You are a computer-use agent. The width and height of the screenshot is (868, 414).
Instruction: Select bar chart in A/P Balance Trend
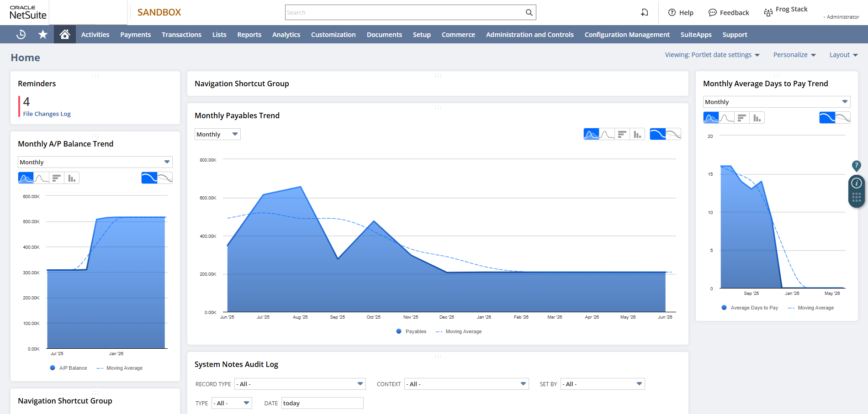(57, 178)
